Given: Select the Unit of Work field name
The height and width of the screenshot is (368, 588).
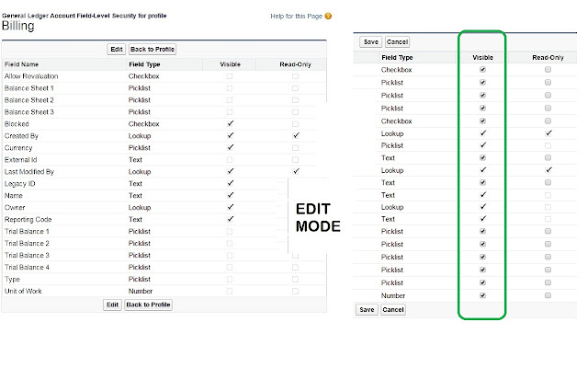Looking at the screenshot, I should 23,292.
